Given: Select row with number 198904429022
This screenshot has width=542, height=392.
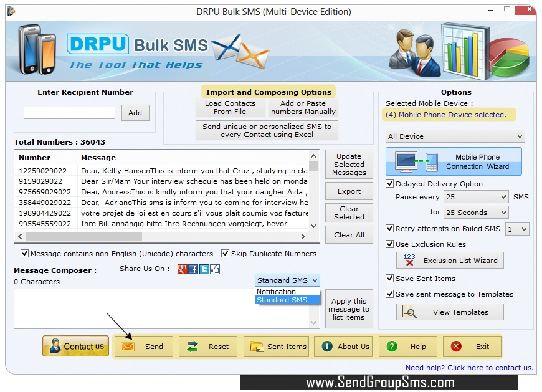Looking at the screenshot, I should pyautogui.click(x=162, y=213).
